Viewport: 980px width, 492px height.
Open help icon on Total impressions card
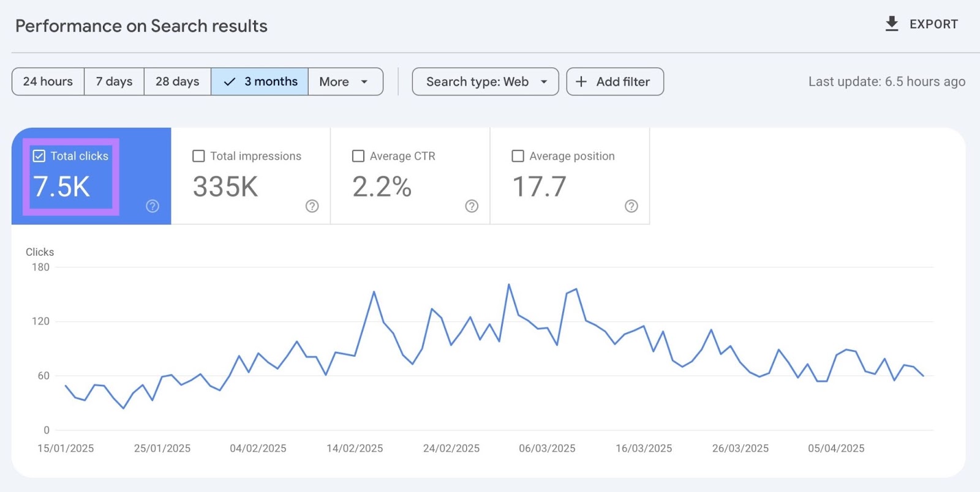(x=312, y=206)
